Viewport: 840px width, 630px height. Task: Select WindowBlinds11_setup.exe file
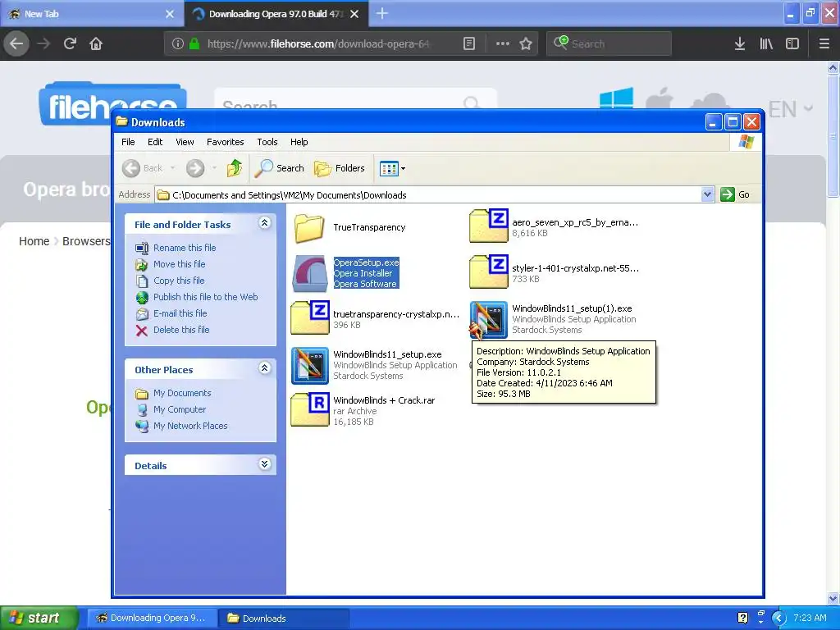pyautogui.click(x=374, y=365)
